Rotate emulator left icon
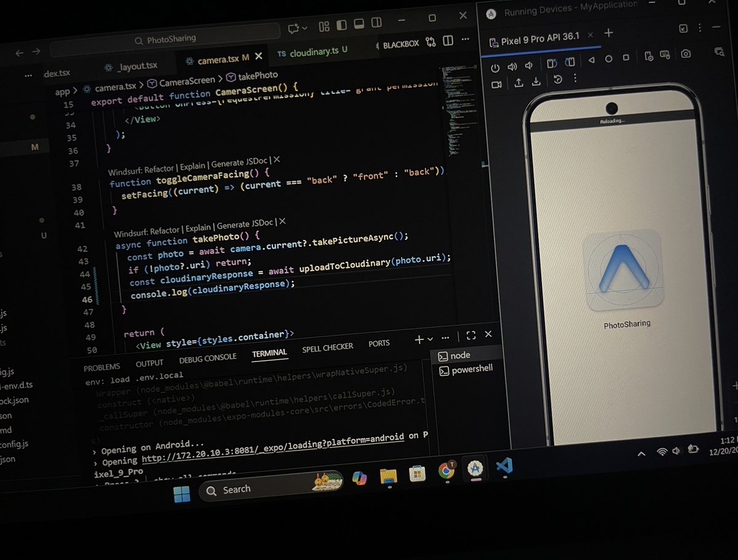This screenshot has width=738, height=560. tap(552, 63)
